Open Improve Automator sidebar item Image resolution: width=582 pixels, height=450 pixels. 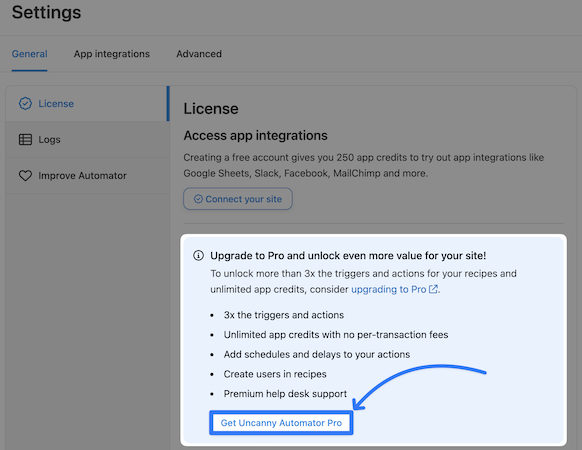tap(87, 176)
